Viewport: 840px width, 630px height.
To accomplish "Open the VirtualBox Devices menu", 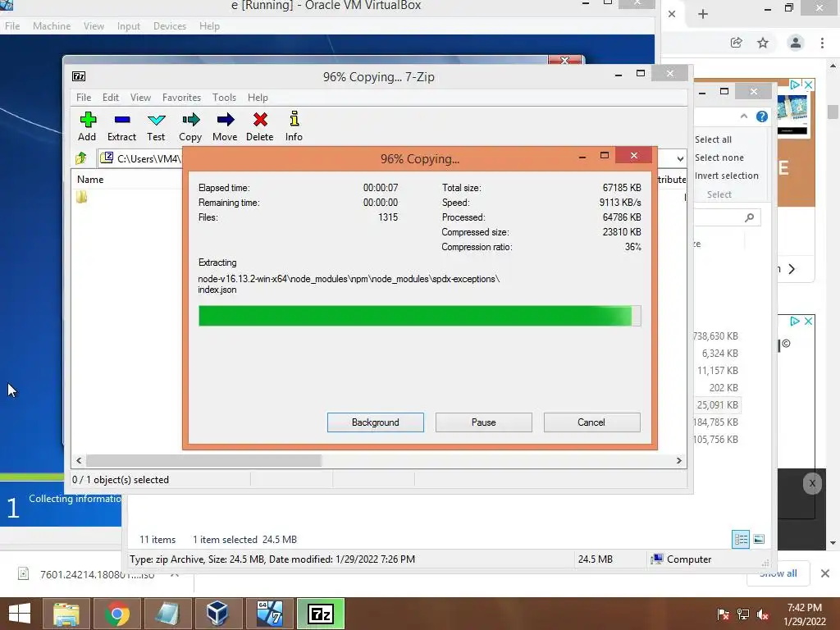I will pyautogui.click(x=170, y=25).
